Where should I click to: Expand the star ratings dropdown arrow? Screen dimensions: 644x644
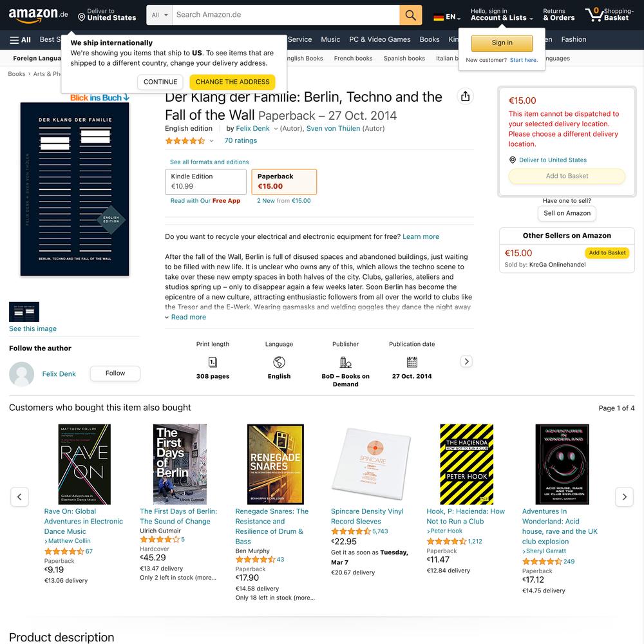pyautogui.click(x=211, y=141)
